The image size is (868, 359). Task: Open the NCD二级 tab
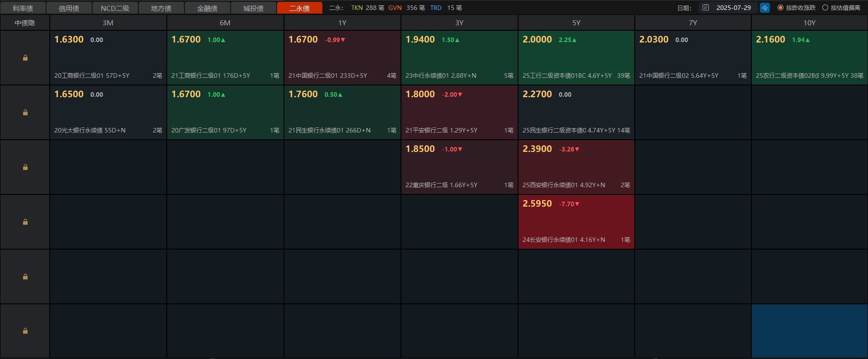click(115, 8)
